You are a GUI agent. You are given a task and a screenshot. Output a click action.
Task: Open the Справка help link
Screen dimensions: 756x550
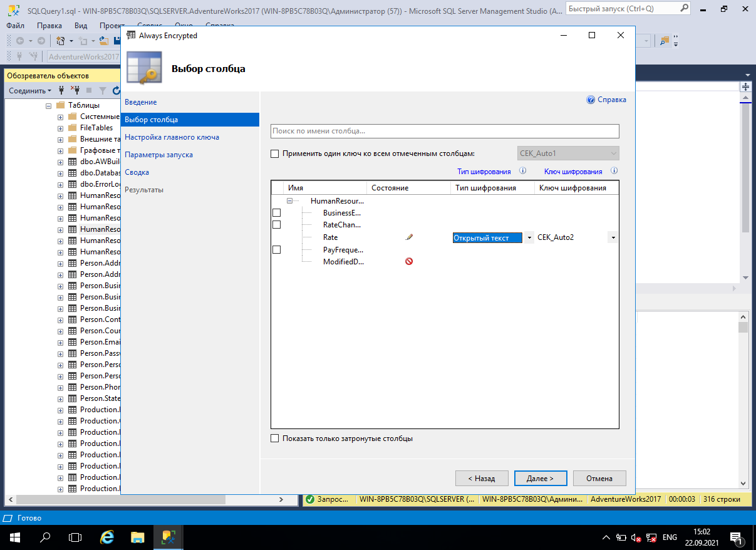611,100
